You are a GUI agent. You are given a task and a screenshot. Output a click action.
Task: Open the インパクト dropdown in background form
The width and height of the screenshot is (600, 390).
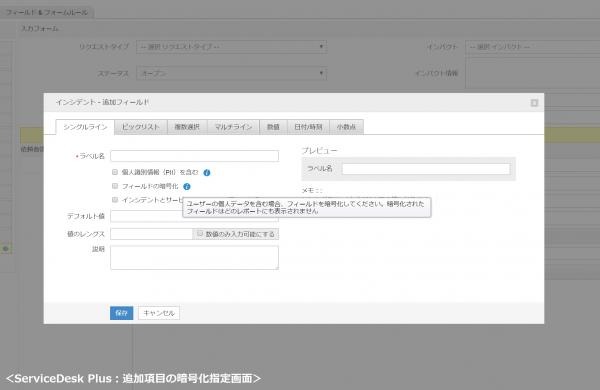pos(532,47)
